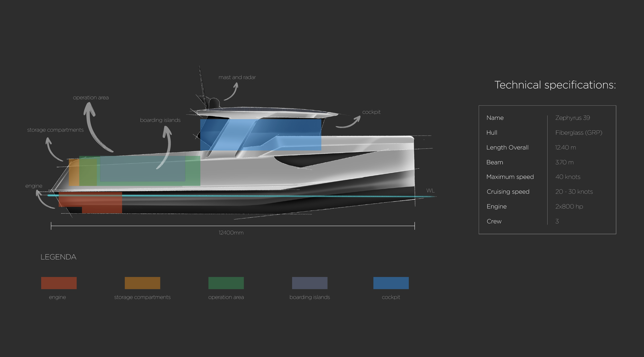The width and height of the screenshot is (644, 357).
Task: Click the 2x800 hp engine value
Action: (x=569, y=206)
